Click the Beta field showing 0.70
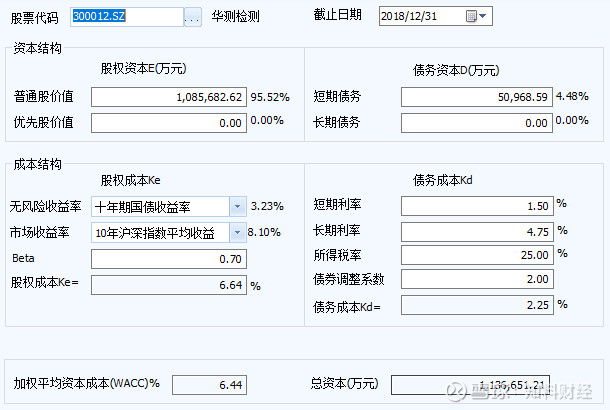Image resolution: width=610 pixels, height=410 pixels. [x=169, y=259]
